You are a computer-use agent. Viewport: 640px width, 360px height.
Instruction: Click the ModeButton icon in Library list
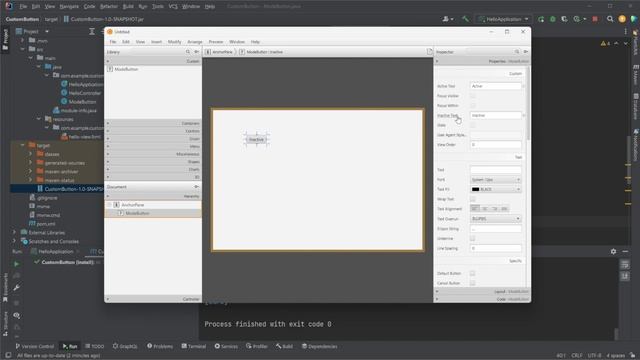(x=110, y=69)
